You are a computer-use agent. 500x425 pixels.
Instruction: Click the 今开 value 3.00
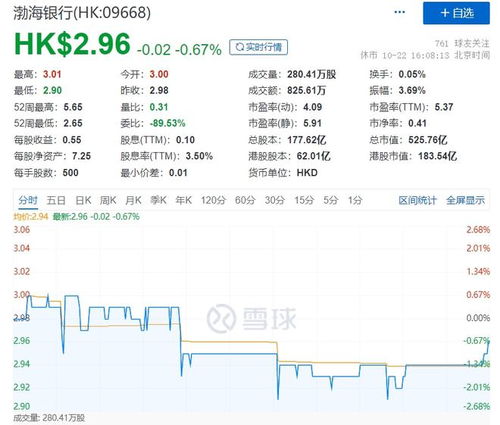[x=159, y=74]
